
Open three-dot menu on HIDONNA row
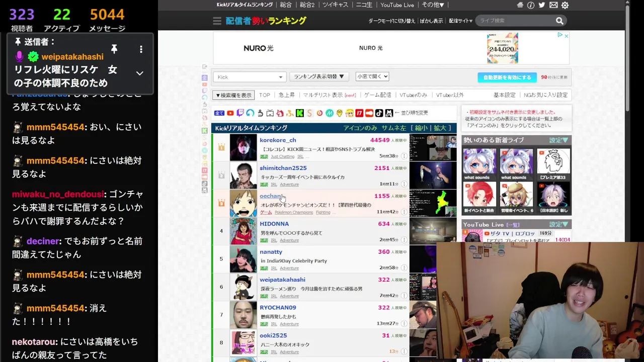(404, 240)
